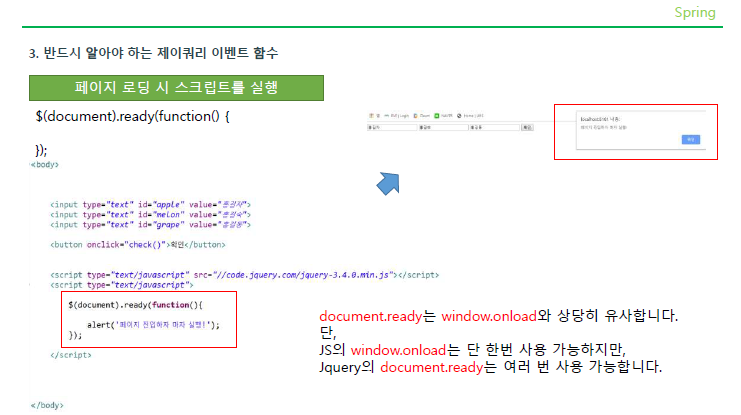Screen dimensions: 741x415
Task: Click the closing </body> tag text
Action: tap(47, 405)
